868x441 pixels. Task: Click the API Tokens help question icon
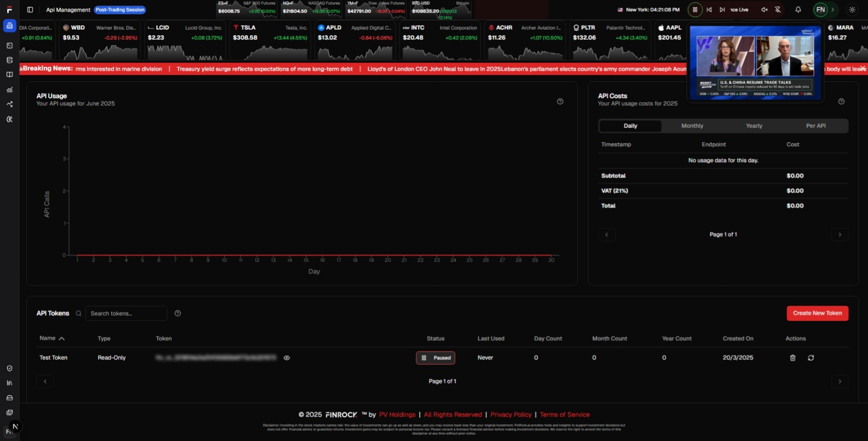click(177, 313)
